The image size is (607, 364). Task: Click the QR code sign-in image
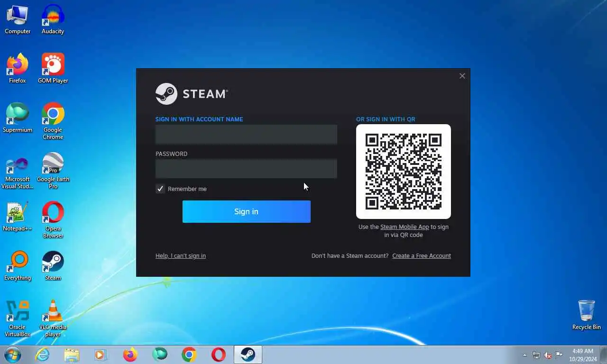tap(404, 172)
